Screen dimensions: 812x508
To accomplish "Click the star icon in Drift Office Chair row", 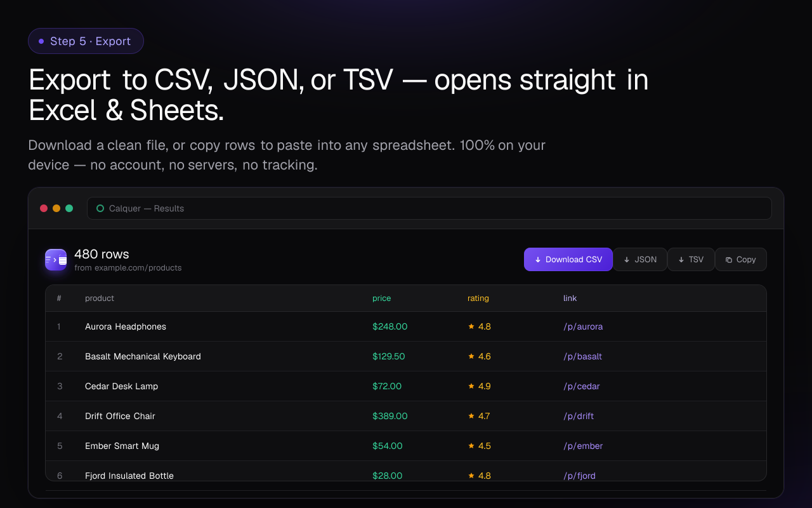I will pyautogui.click(x=471, y=416).
